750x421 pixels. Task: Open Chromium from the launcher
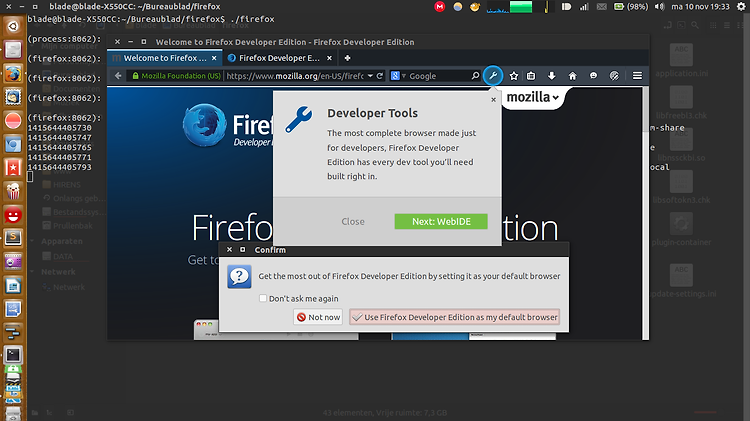tap(13, 144)
